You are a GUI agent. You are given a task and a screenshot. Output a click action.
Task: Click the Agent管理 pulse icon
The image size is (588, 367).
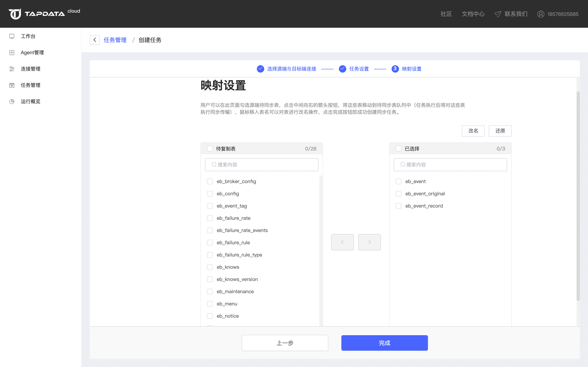(12, 52)
